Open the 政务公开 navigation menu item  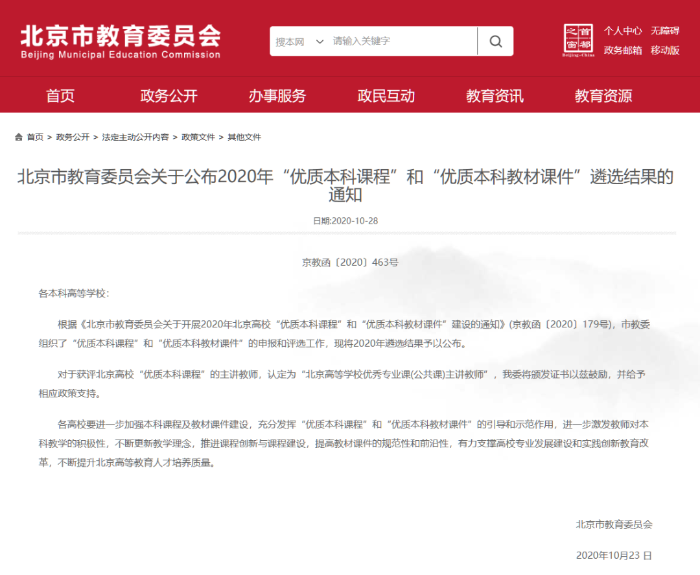169,96
